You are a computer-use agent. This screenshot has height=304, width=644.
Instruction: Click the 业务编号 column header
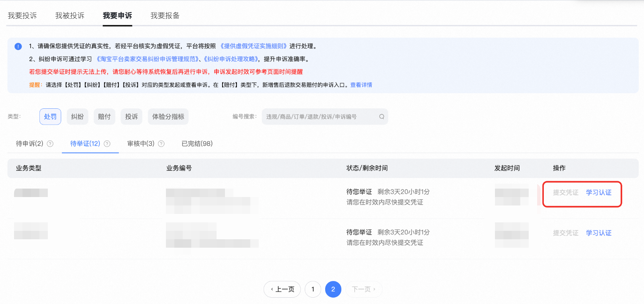[179, 168]
